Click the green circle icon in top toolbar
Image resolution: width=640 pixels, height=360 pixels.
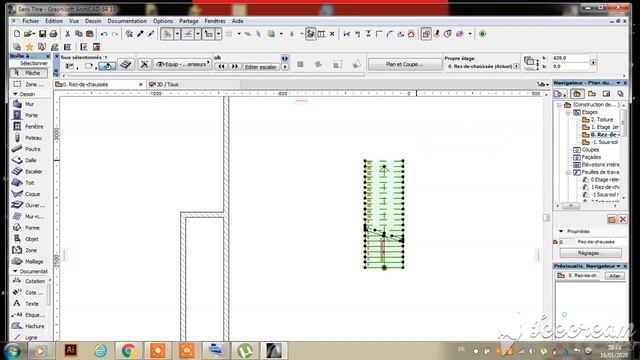pyautogui.click(x=482, y=34)
